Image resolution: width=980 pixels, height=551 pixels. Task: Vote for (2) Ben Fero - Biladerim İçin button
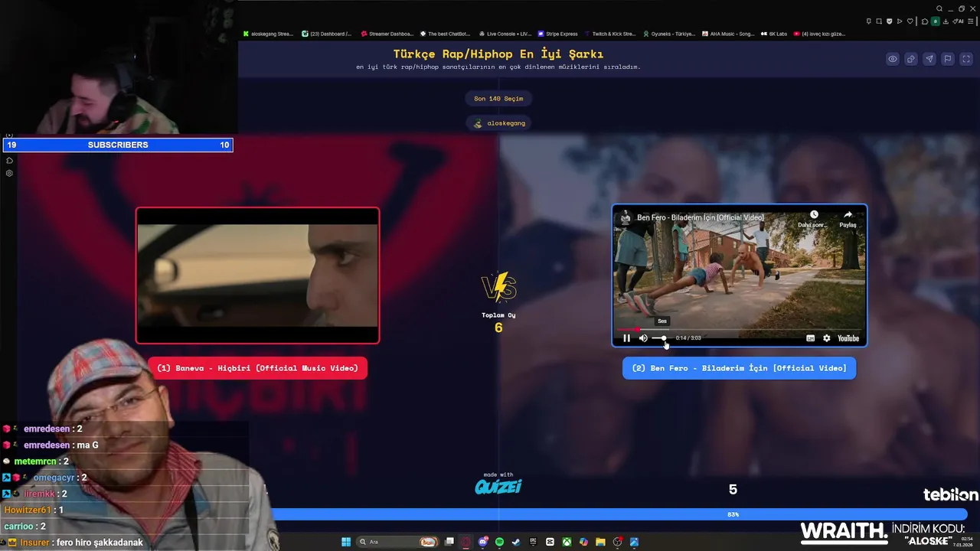point(739,368)
